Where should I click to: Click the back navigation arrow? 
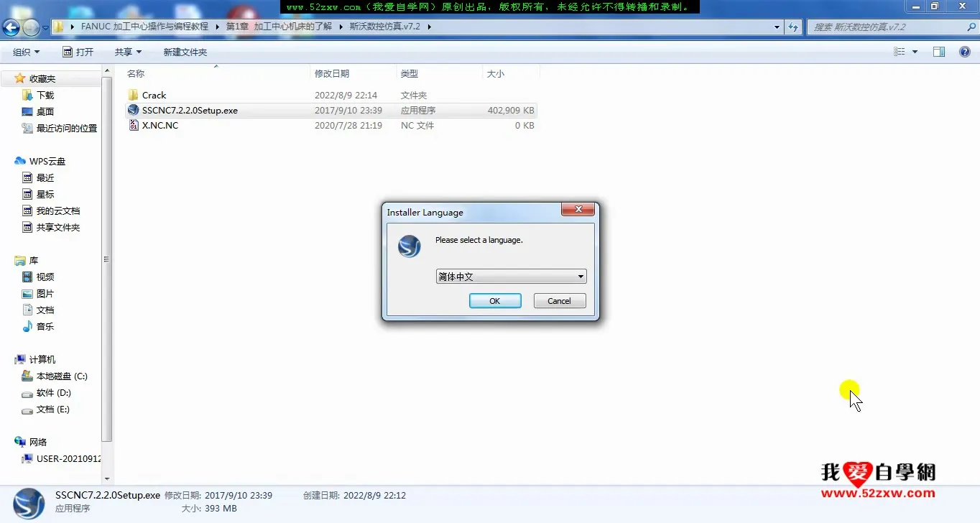[11, 26]
